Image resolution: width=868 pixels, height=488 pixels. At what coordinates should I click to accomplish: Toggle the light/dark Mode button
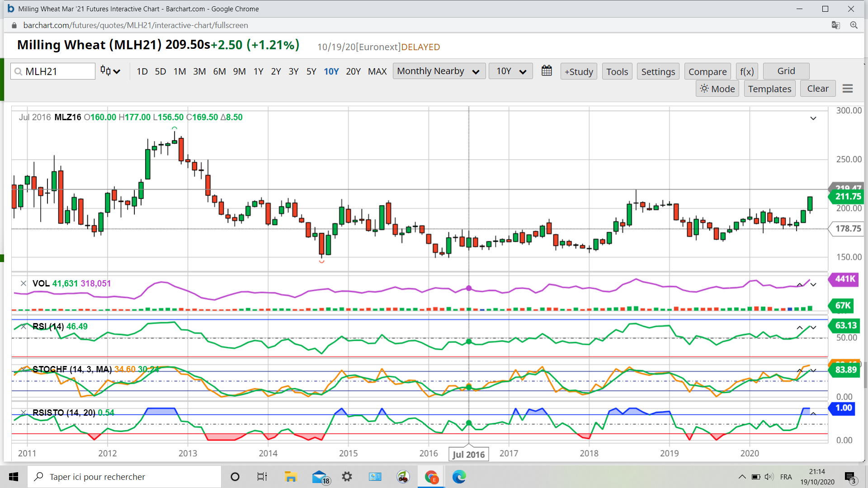[717, 89]
